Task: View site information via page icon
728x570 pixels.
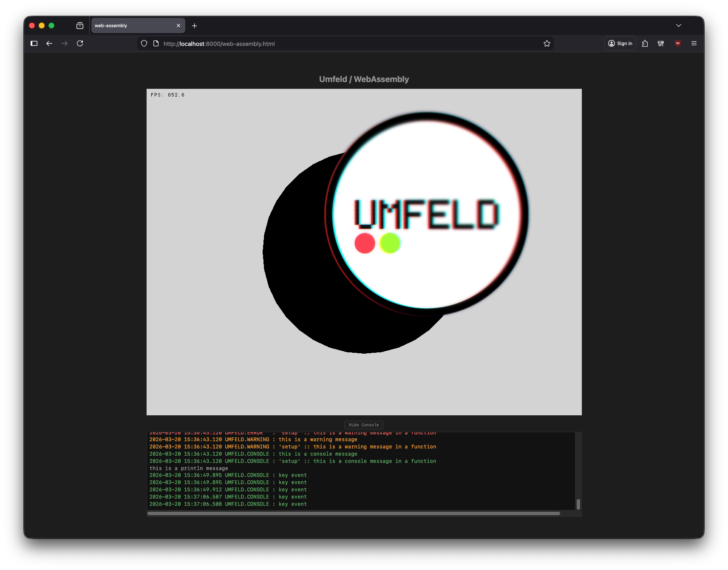Action: (x=156, y=43)
